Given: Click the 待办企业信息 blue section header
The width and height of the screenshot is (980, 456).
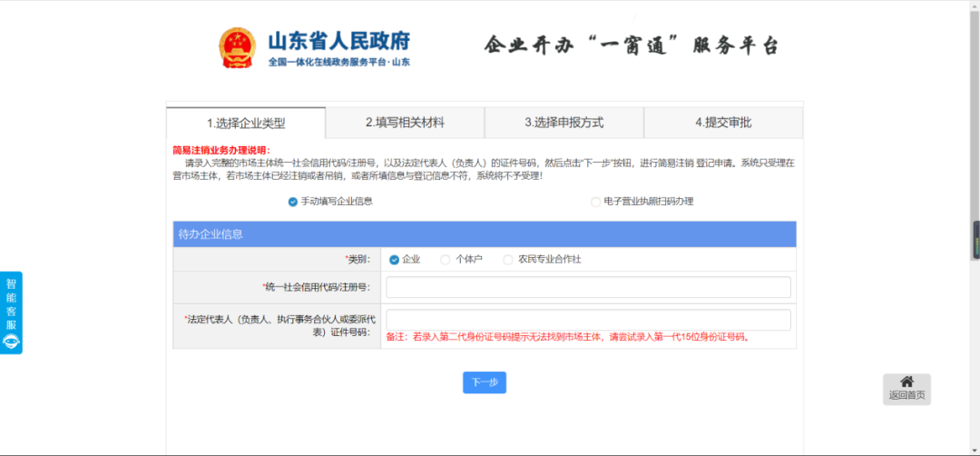Looking at the screenshot, I should coord(484,234).
